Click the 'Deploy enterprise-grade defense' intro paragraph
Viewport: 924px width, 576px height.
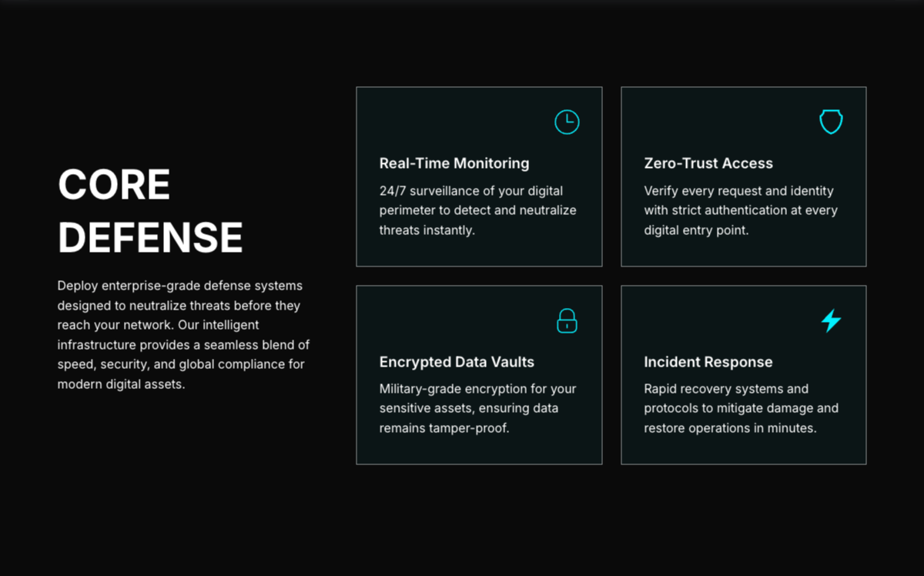pos(183,335)
